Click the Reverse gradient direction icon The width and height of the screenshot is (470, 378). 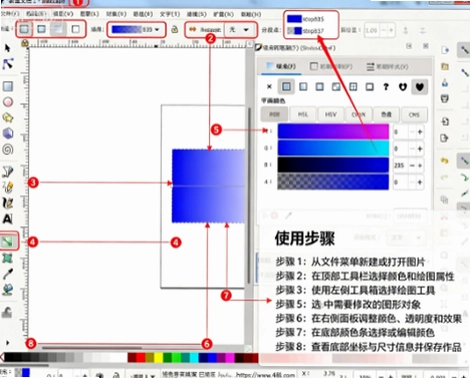click(x=193, y=30)
